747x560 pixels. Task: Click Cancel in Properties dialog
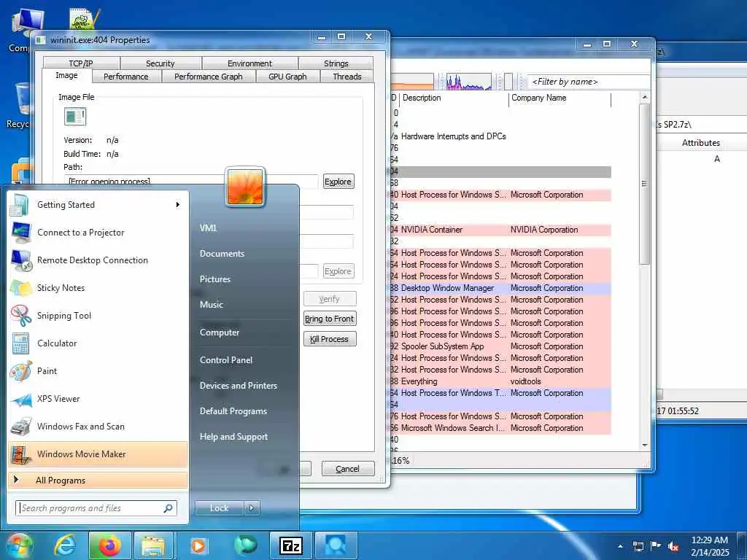click(348, 469)
